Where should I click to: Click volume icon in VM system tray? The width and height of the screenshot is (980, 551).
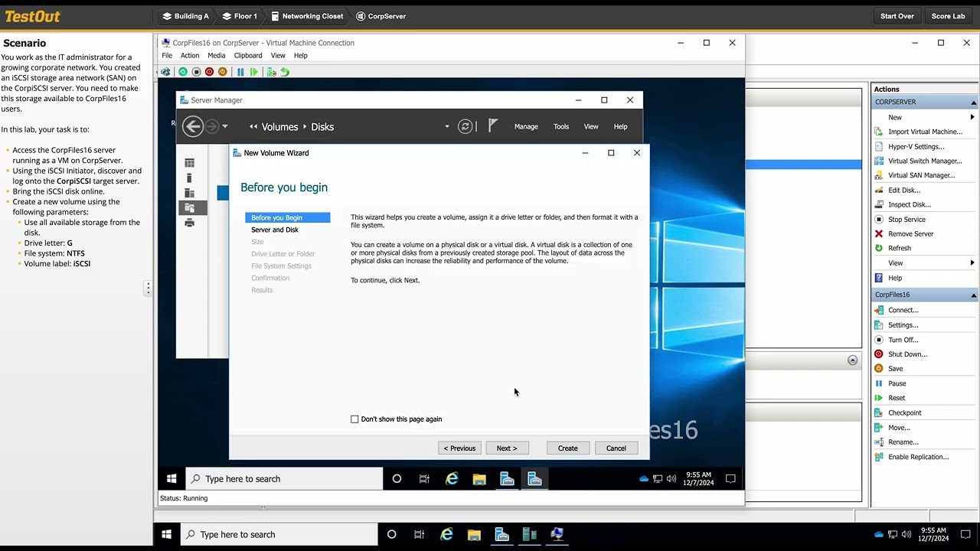671,479
